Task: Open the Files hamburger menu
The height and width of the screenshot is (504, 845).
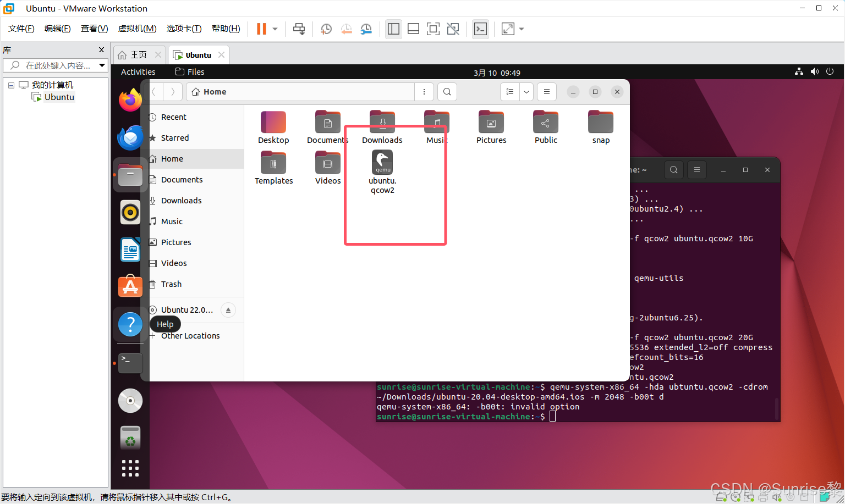Action: pos(547,92)
